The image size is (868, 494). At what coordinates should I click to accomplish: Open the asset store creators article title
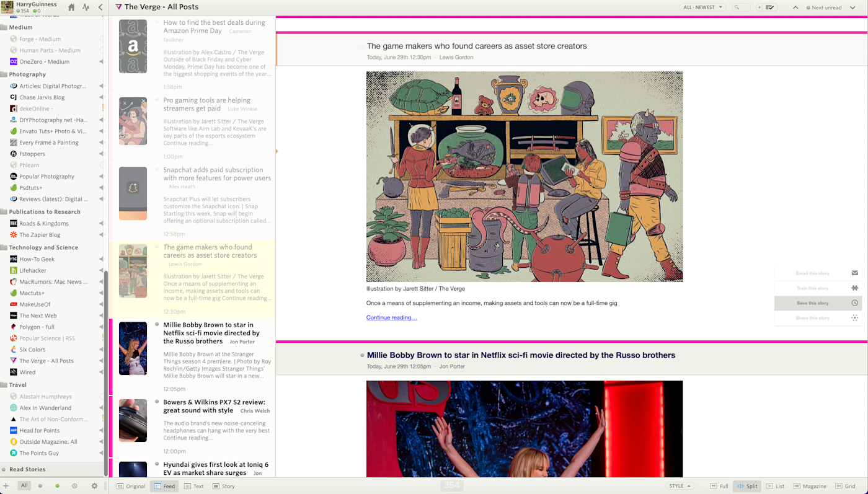477,46
